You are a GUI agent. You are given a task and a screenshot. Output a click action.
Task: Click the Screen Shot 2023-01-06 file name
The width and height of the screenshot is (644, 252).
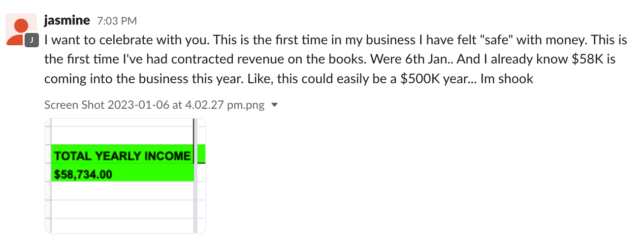[154, 105]
